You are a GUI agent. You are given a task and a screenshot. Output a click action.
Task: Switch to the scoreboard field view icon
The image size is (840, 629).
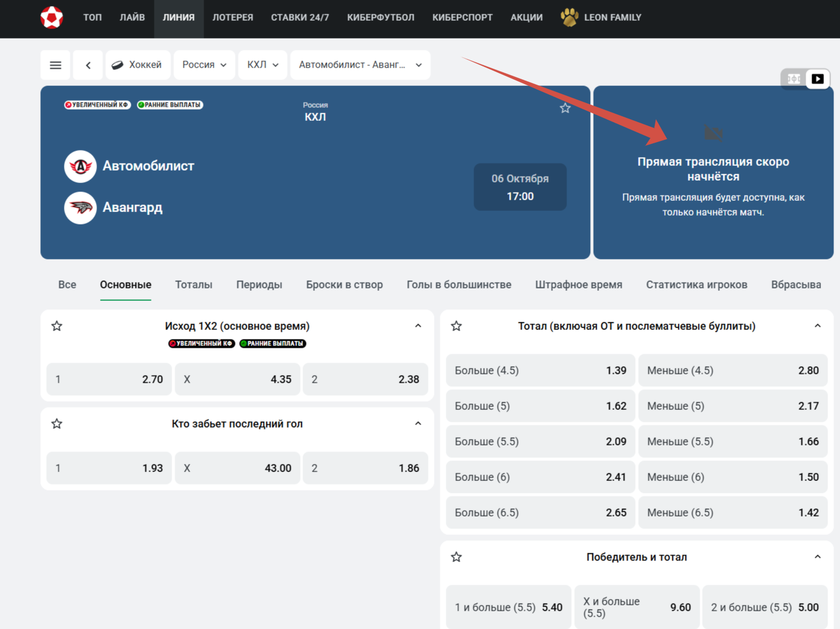point(794,79)
